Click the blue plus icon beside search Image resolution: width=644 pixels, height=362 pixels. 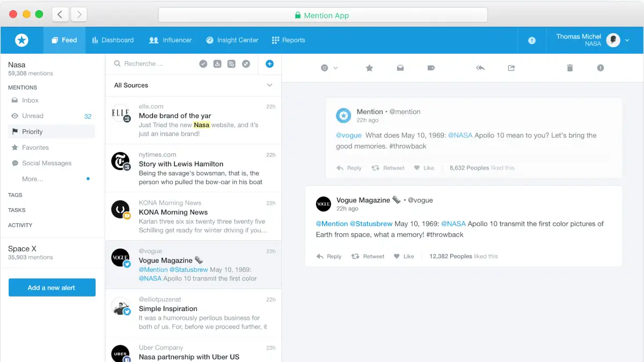pyautogui.click(x=269, y=64)
